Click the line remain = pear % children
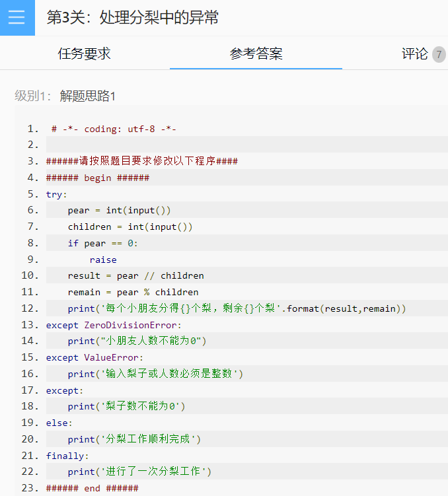Image resolution: width=448 pixels, height=496 pixels. point(133,293)
